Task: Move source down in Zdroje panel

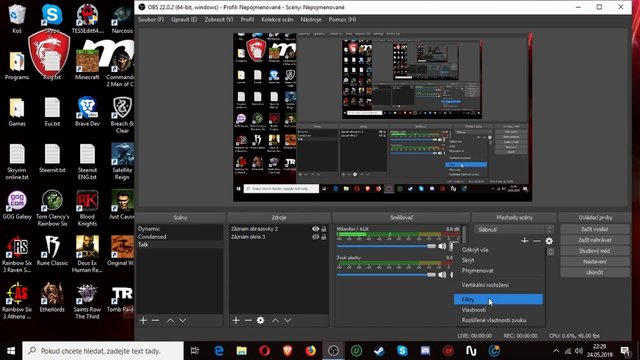Action: (288, 320)
